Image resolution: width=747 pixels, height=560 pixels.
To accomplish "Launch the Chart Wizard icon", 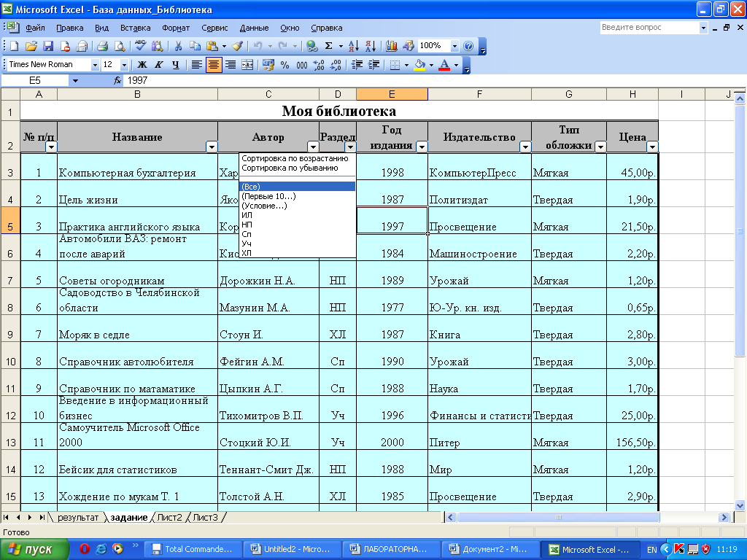I will click(x=392, y=46).
